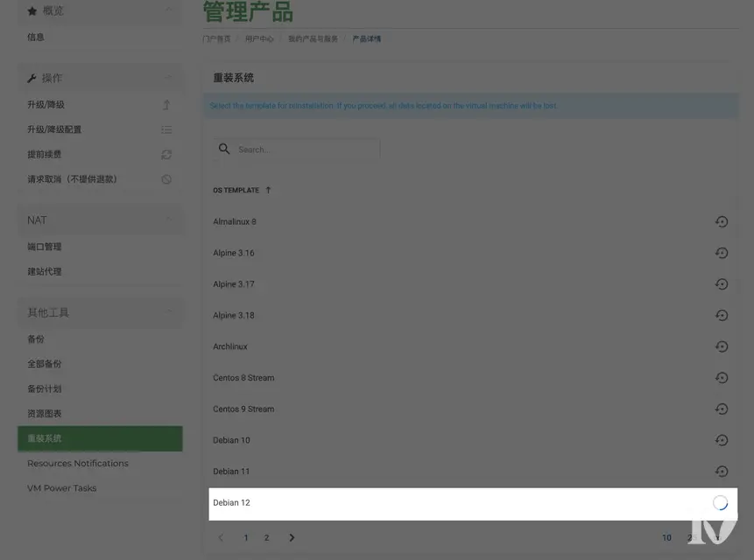Set 10 items per page
Screen dimensions: 754x560
[666, 538]
